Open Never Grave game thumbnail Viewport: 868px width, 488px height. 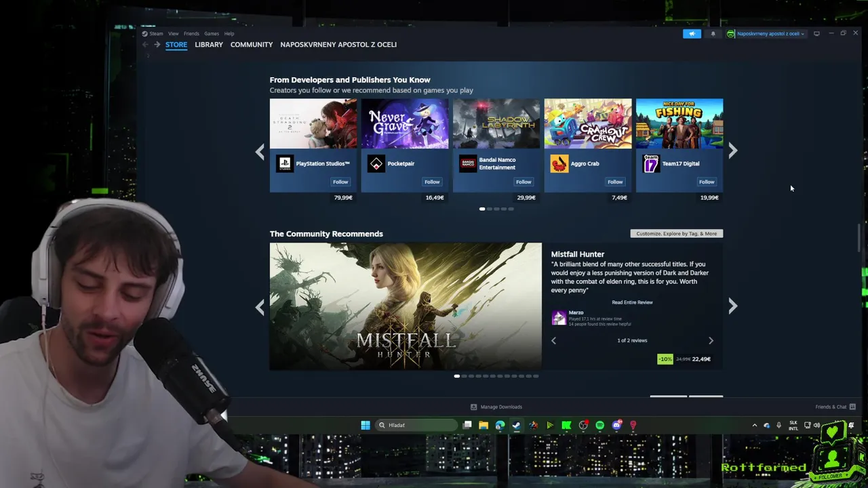pos(405,124)
